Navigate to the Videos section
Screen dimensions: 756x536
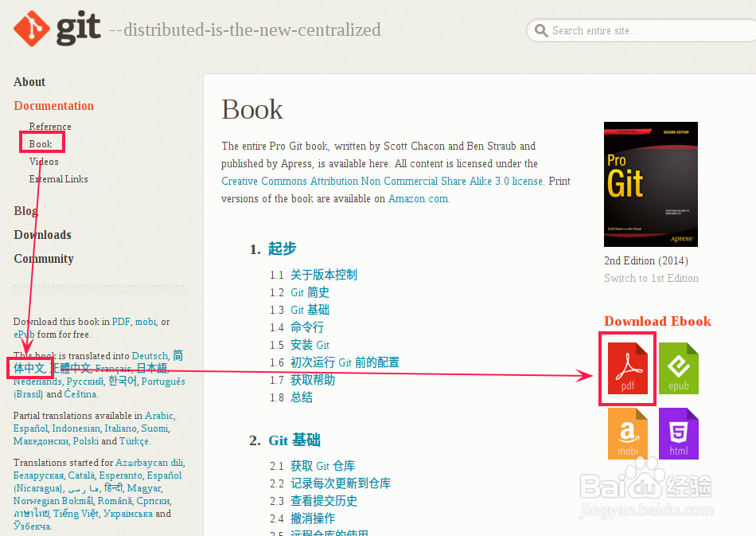(44, 161)
